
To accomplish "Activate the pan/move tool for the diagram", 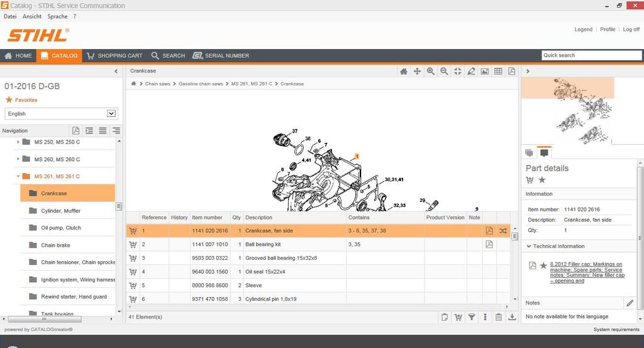I will [x=417, y=72].
